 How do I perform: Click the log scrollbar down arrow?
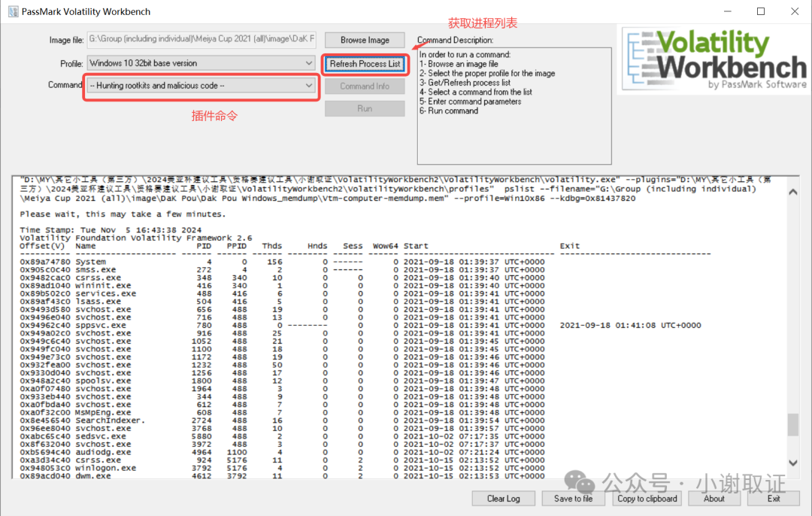[x=793, y=463]
